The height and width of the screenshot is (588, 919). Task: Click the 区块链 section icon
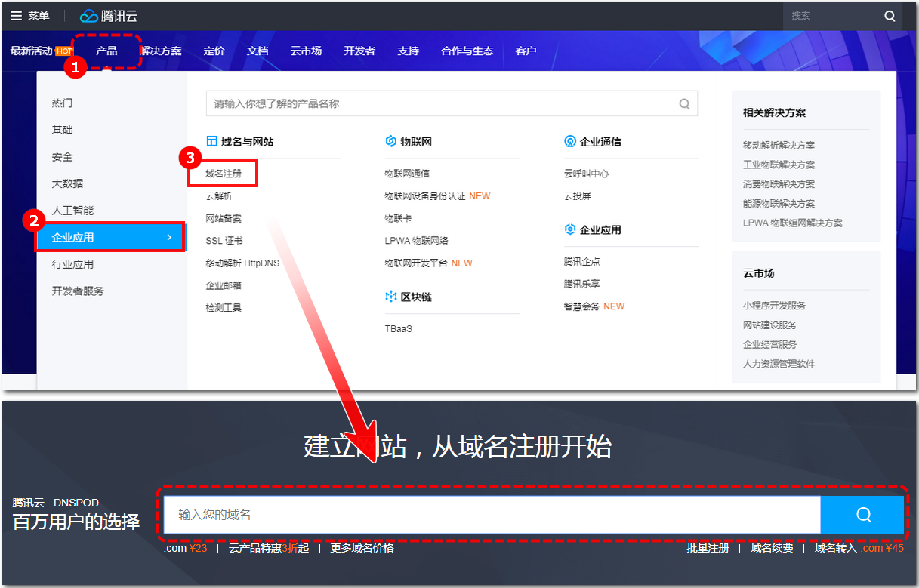click(390, 297)
